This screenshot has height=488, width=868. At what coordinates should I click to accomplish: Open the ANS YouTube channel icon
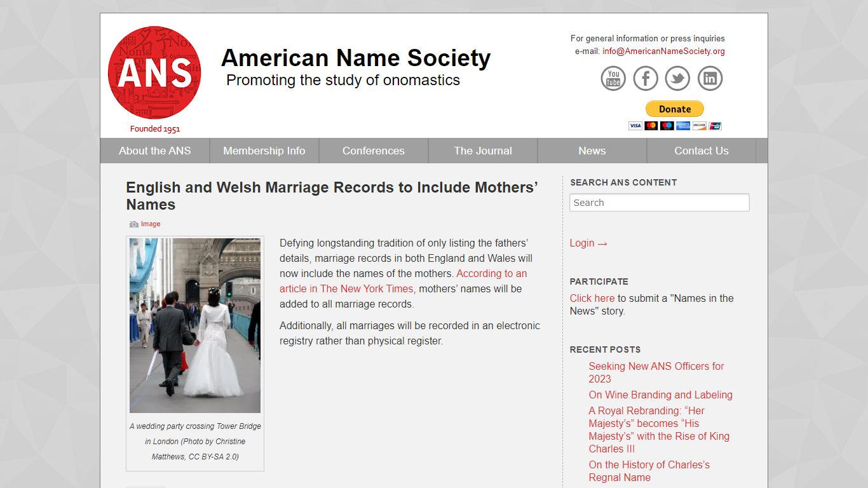click(x=613, y=78)
